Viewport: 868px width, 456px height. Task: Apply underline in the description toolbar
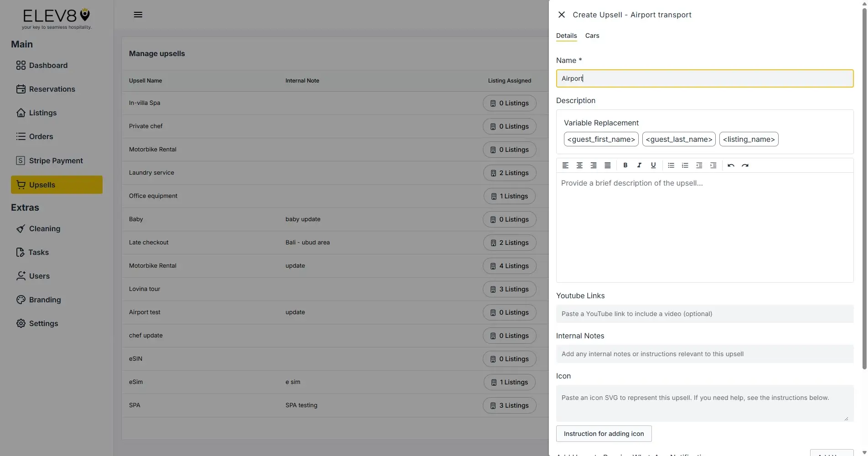point(653,165)
